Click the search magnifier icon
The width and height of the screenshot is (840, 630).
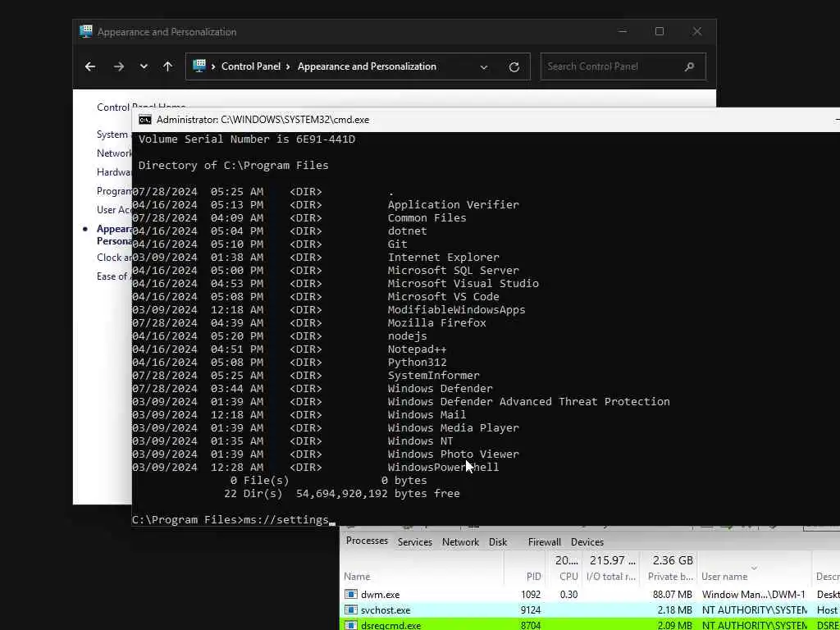pyautogui.click(x=689, y=66)
